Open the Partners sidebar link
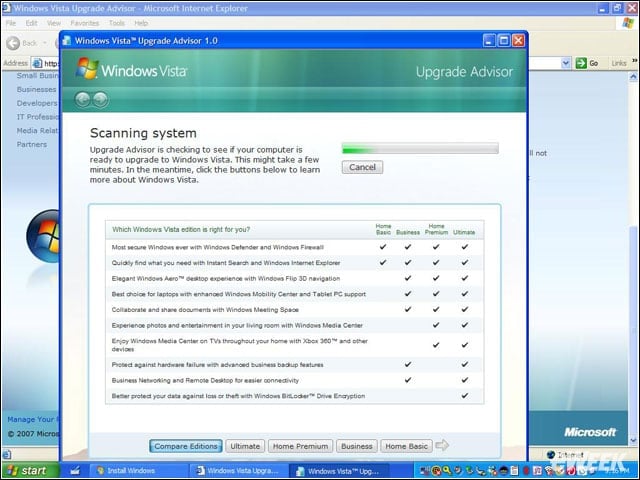The width and height of the screenshot is (640, 480). pyautogui.click(x=31, y=144)
